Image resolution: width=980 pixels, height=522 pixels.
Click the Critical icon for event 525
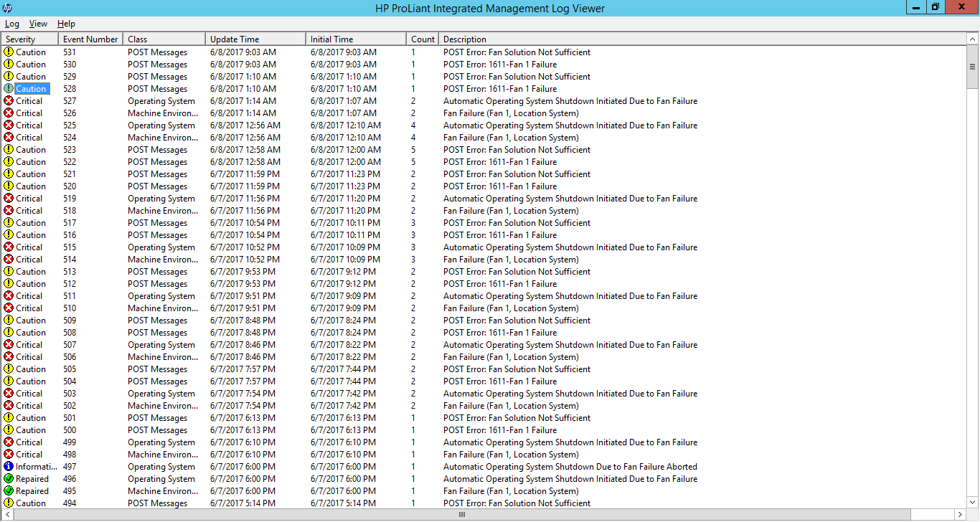9,125
